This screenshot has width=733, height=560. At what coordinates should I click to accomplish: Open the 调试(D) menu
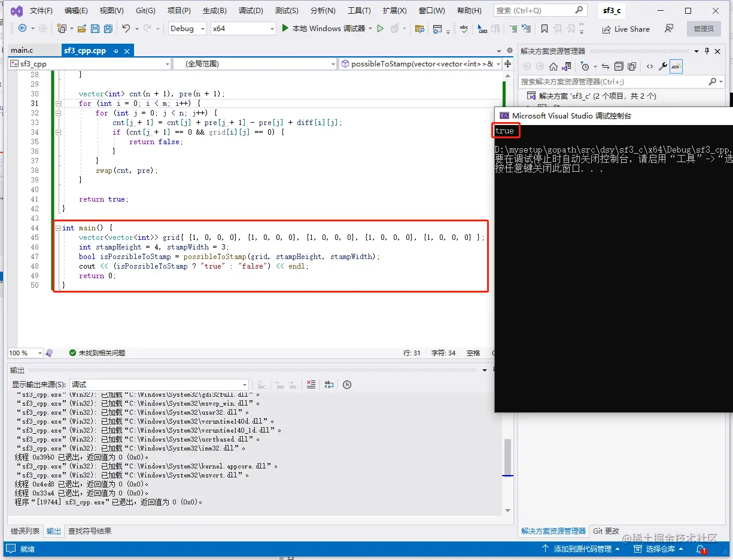tap(251, 11)
